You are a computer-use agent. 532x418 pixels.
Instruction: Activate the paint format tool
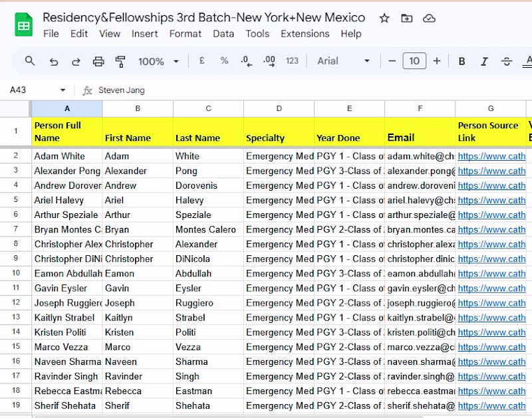[x=120, y=61]
